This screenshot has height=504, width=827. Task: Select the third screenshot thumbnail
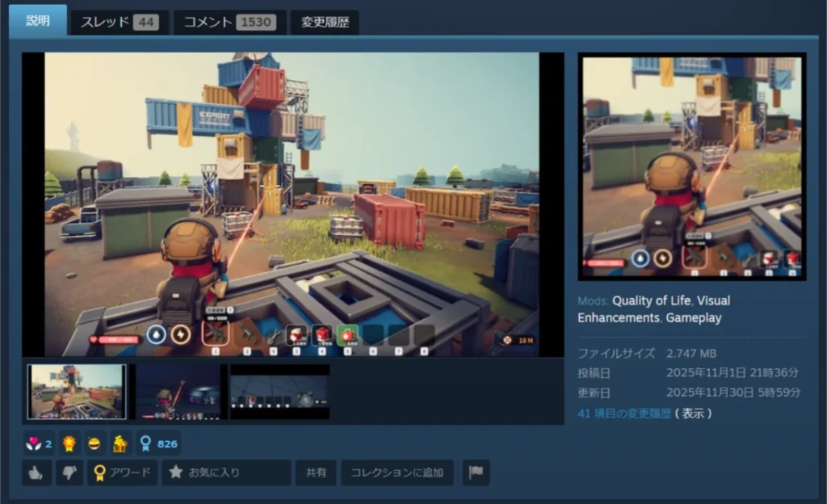pos(279,392)
